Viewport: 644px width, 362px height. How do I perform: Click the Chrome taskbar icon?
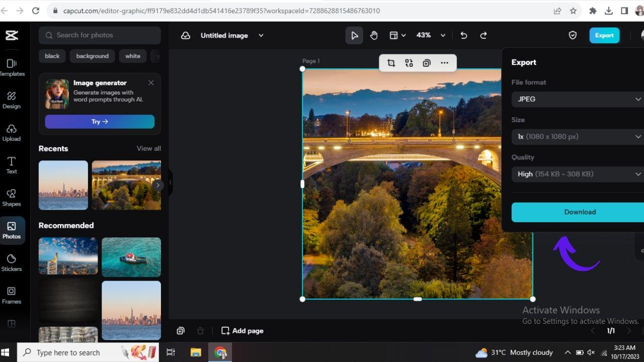pos(220,352)
